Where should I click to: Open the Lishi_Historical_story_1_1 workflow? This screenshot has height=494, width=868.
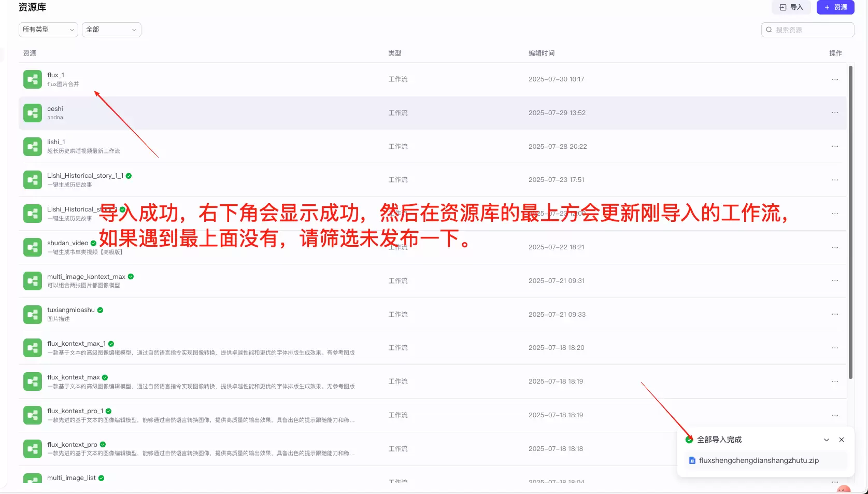coord(85,176)
